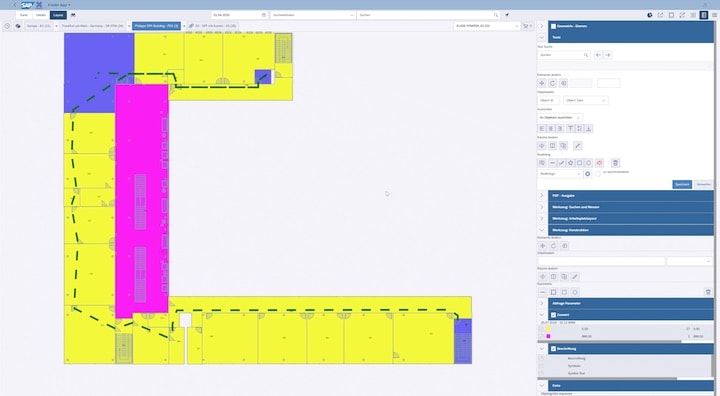Click the blue Speichern button
This screenshot has height=396, width=720.
tap(682, 184)
